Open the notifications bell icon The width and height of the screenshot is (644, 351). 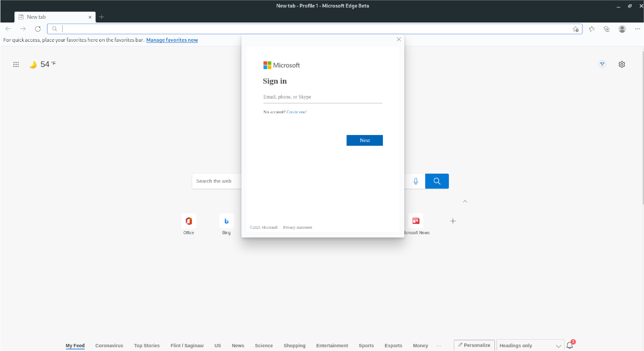pos(570,345)
